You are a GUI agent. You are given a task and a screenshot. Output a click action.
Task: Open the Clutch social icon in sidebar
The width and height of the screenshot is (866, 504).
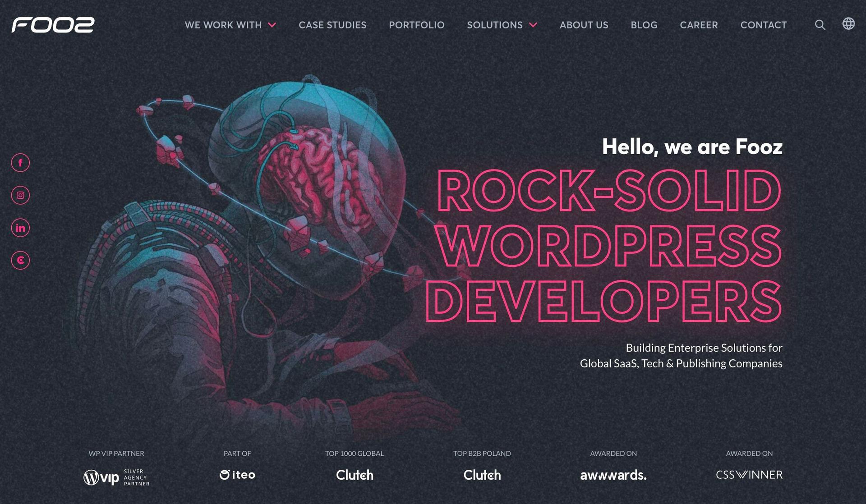point(20,260)
